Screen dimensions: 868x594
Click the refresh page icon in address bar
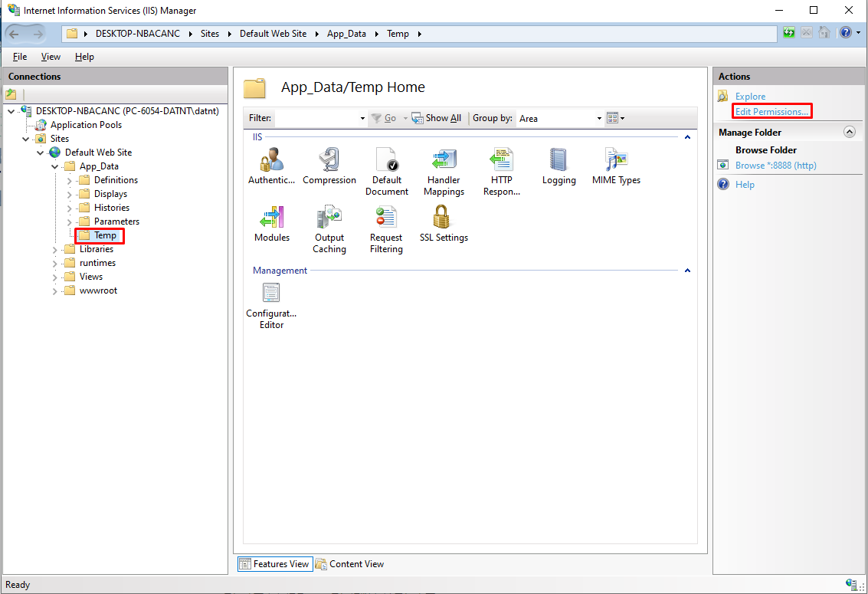tap(789, 33)
